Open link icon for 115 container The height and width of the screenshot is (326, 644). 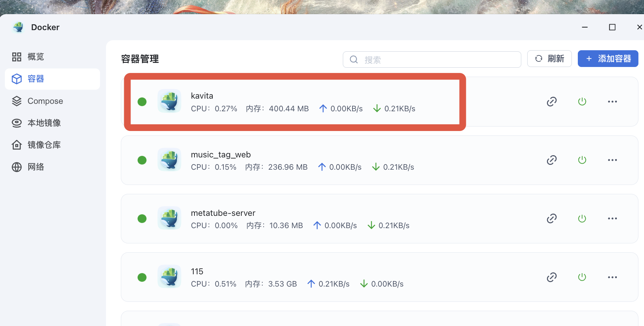click(552, 277)
